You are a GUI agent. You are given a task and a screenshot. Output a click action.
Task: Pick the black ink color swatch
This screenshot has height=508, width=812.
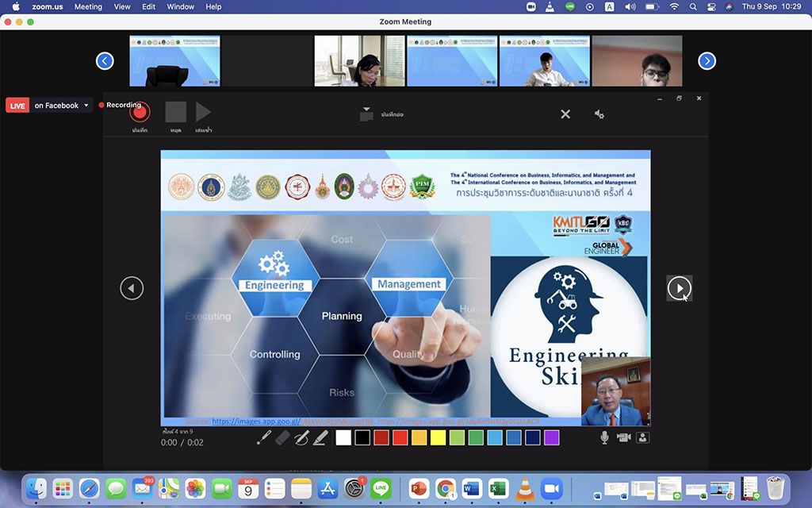tap(362, 437)
